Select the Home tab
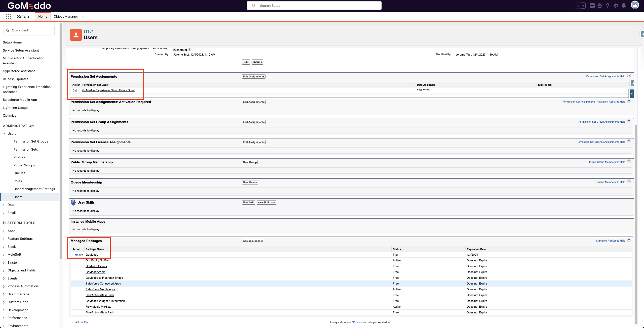Image resolution: width=644 pixels, height=328 pixels. coord(43,16)
